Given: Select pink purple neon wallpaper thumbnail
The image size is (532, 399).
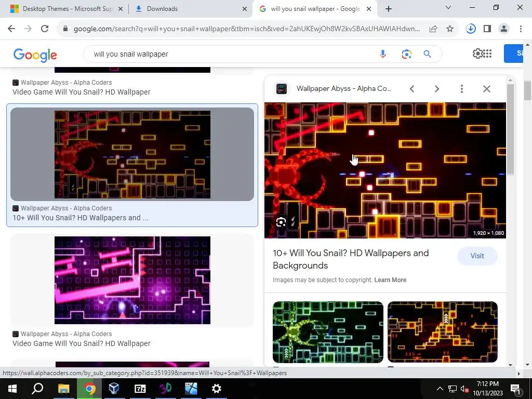Looking at the screenshot, I should pos(132,280).
